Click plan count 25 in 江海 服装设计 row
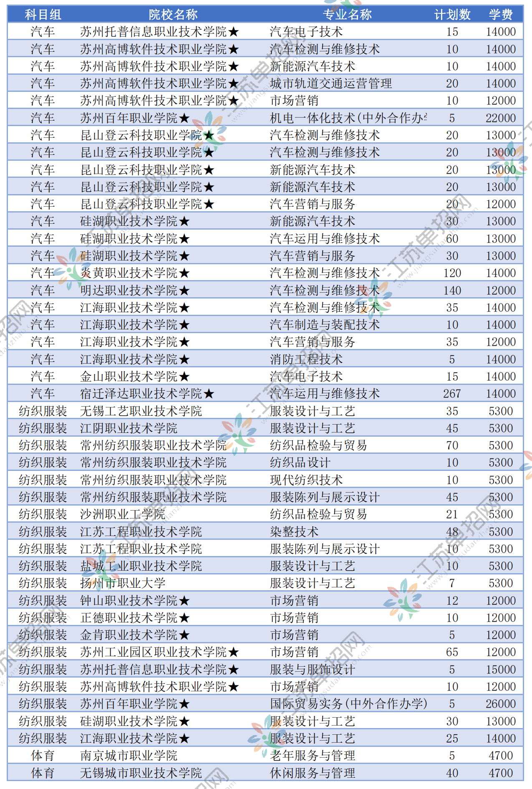532x789 pixels. pyautogui.click(x=452, y=738)
